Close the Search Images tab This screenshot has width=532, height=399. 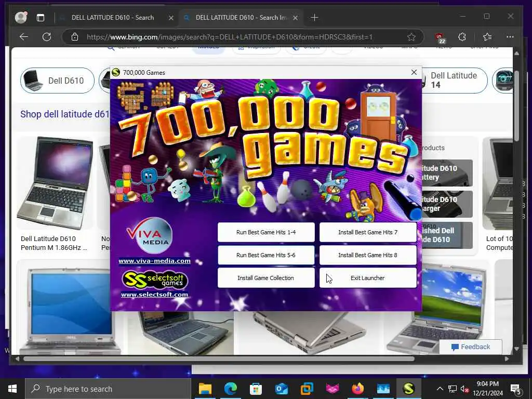click(296, 18)
